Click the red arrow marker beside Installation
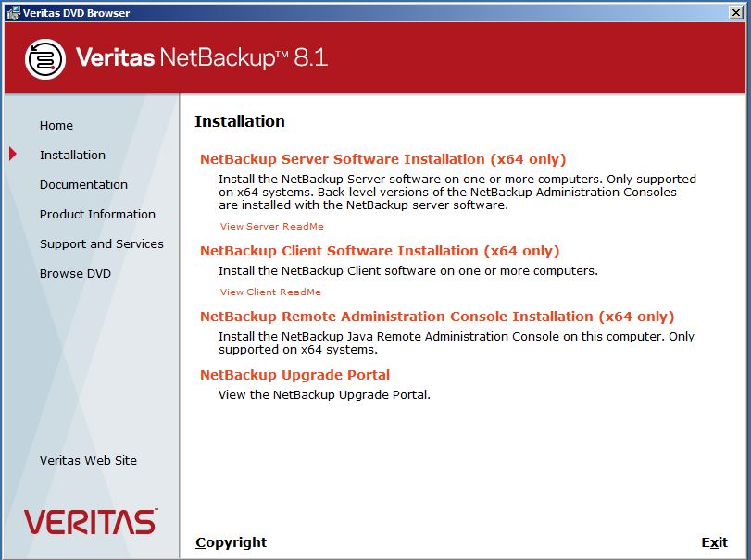 click(x=13, y=155)
